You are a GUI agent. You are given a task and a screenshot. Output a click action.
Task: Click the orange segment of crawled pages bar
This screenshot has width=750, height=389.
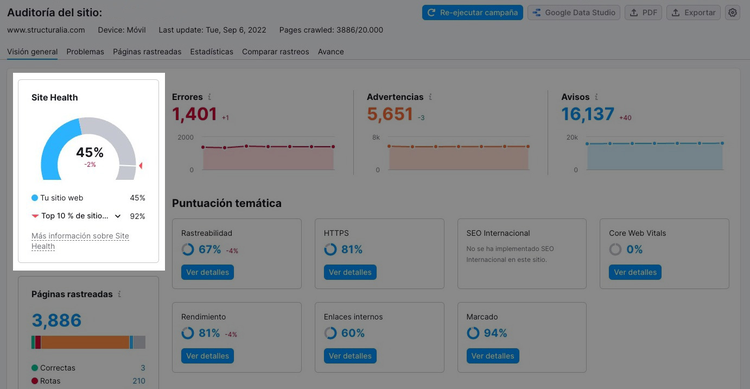pos(85,343)
